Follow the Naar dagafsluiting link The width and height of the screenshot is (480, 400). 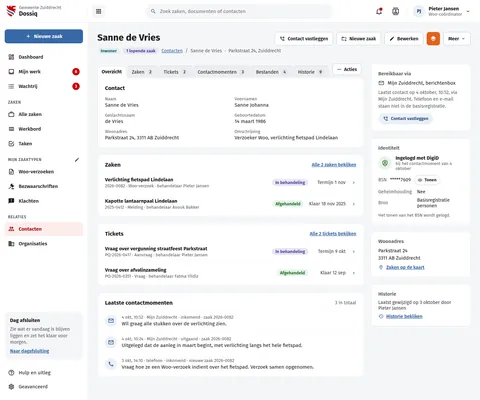tap(30, 351)
